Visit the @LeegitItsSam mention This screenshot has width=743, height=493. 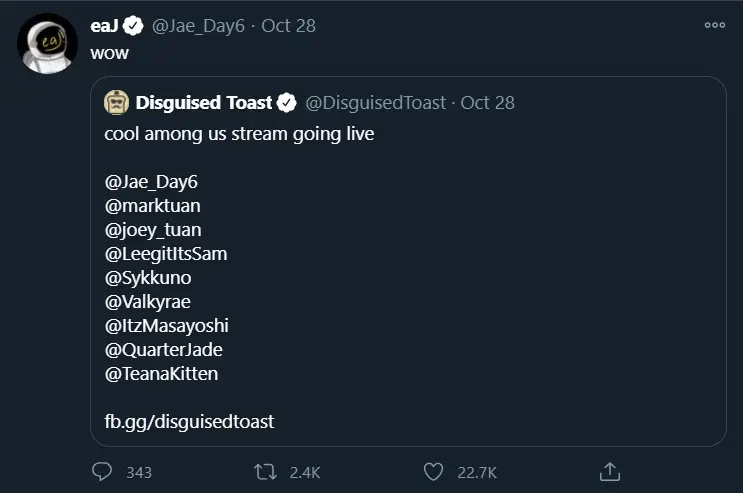165,254
